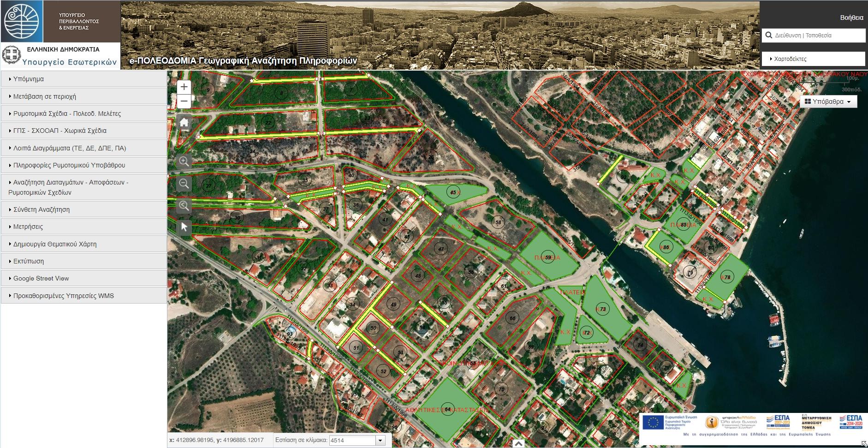
Task: Click the upward chevron at map bottom
Action: pos(518,444)
